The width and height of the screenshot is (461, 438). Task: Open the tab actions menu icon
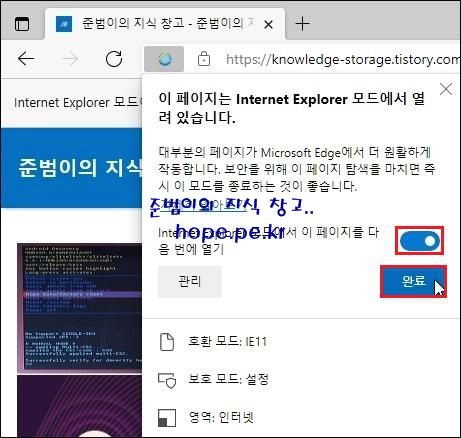point(22,24)
